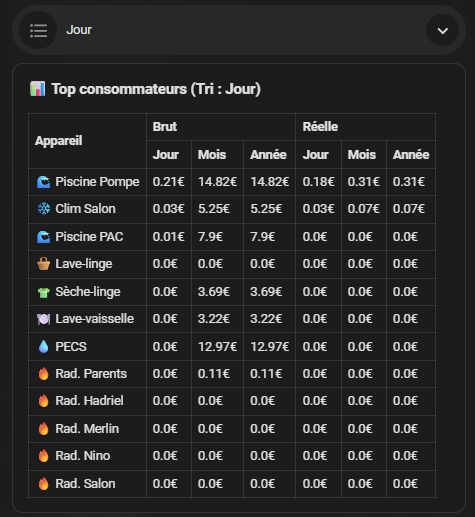Open the Jour sort selector field

[x=239, y=30]
